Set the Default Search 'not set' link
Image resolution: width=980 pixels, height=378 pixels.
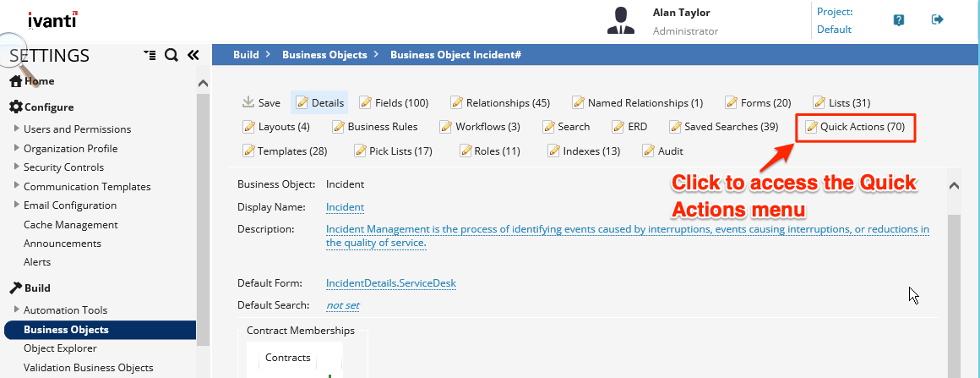[x=342, y=305]
